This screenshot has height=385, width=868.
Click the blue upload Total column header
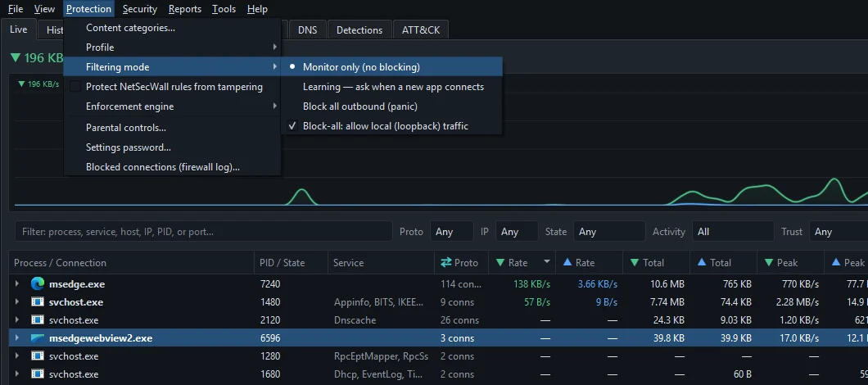pos(723,263)
